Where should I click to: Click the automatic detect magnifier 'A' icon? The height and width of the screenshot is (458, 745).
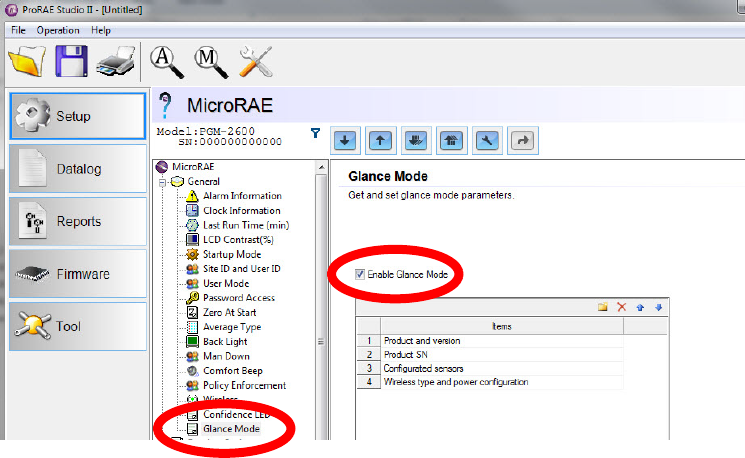click(167, 61)
